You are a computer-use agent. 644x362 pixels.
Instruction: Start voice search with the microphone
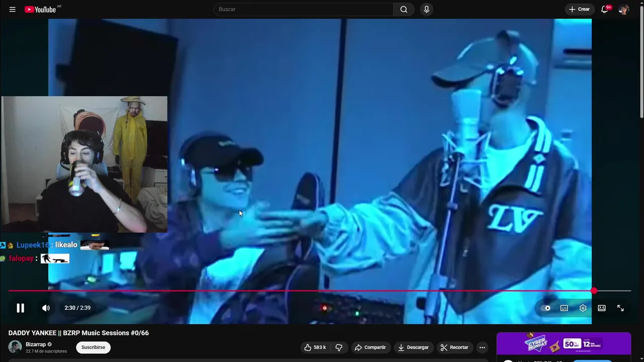tap(427, 9)
